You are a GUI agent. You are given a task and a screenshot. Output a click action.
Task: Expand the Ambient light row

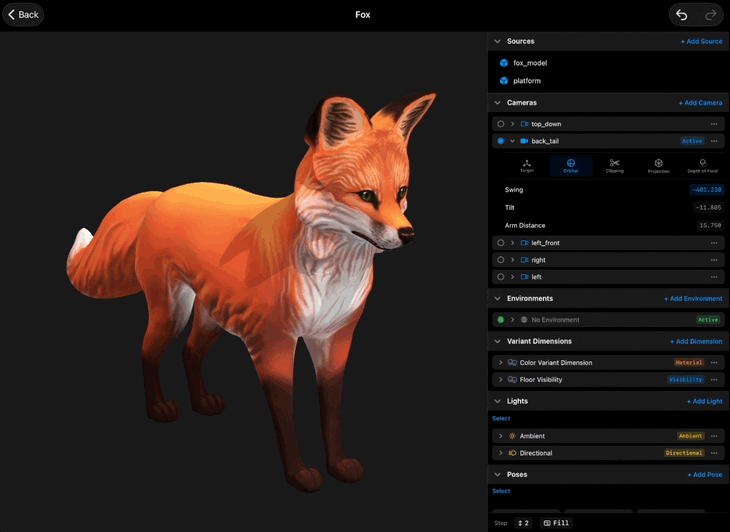[500, 436]
